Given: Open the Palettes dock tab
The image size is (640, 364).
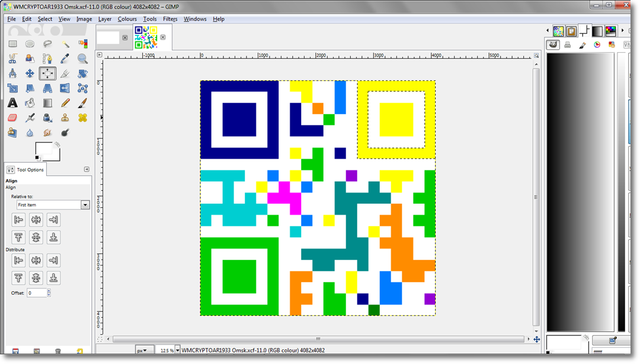Looking at the screenshot, I should pos(610,31).
